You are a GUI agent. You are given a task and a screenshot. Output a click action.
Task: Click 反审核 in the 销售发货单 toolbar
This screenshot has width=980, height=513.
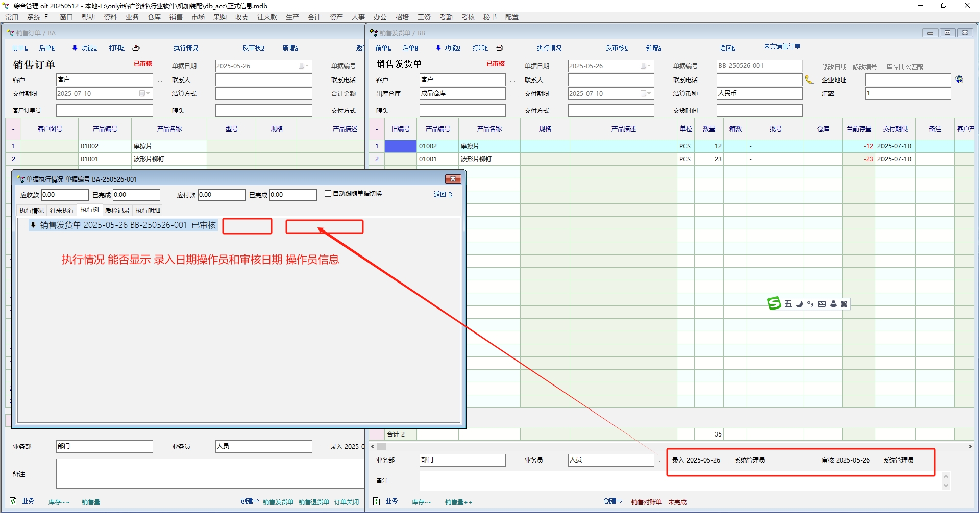(x=617, y=48)
